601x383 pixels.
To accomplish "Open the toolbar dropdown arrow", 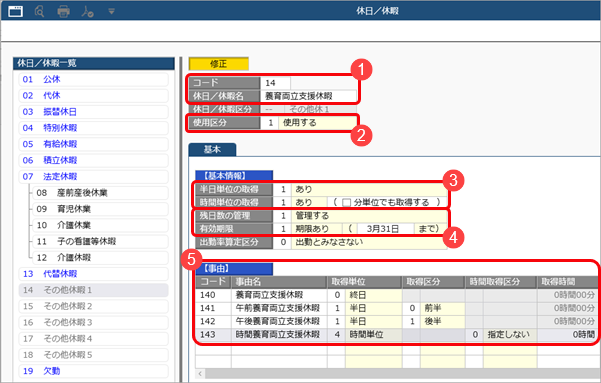I will click(x=111, y=12).
